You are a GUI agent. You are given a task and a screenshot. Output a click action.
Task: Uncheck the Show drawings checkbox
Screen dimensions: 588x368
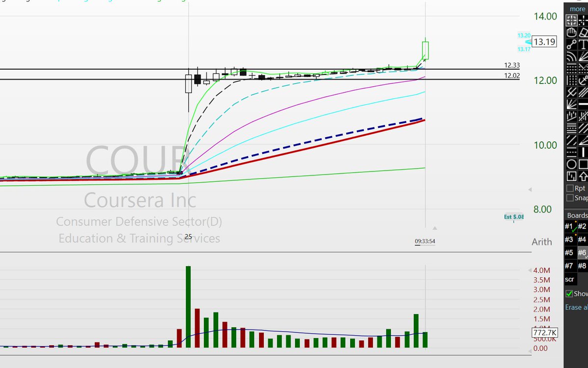pos(569,294)
